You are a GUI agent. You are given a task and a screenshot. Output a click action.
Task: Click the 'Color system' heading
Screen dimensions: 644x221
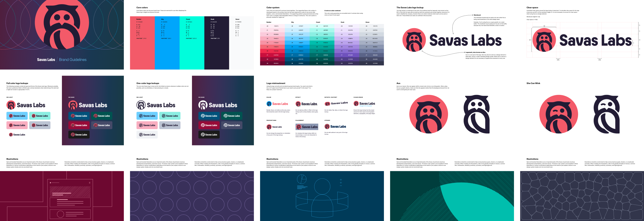click(273, 8)
